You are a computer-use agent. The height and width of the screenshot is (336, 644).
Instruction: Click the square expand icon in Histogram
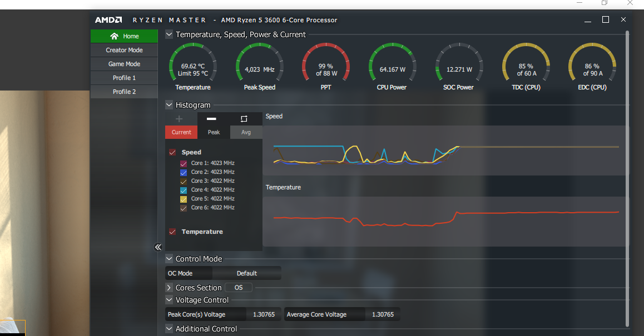click(244, 119)
